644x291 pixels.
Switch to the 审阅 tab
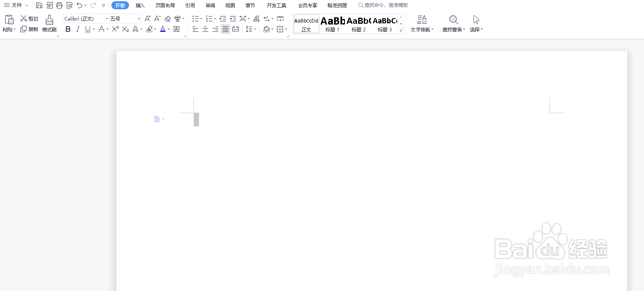[210, 5]
